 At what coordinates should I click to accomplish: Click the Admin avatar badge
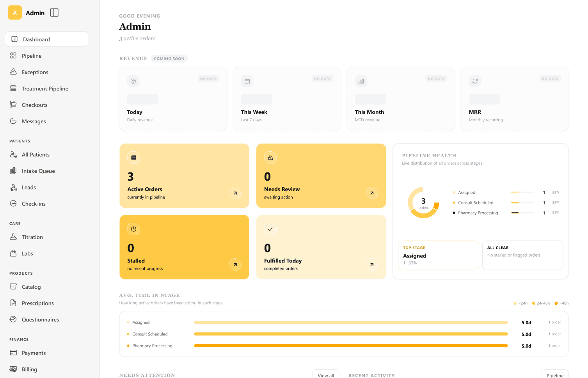[15, 13]
